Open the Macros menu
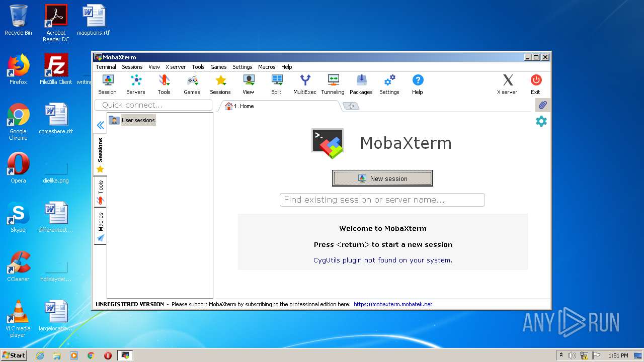This screenshot has height=362, width=644. click(267, 67)
